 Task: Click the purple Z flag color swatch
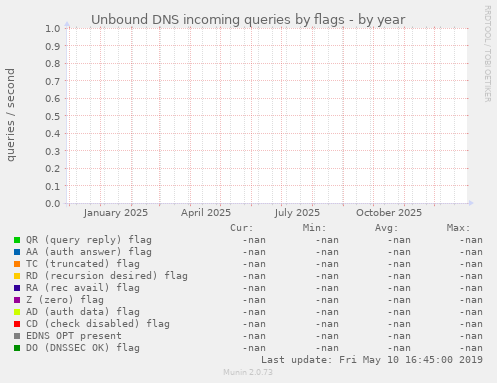tap(17, 300)
